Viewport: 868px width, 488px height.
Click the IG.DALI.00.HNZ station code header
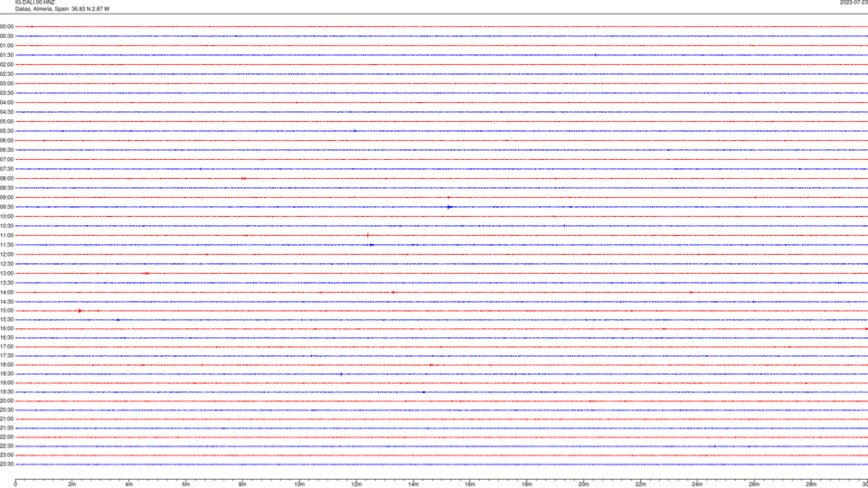tap(35, 2)
